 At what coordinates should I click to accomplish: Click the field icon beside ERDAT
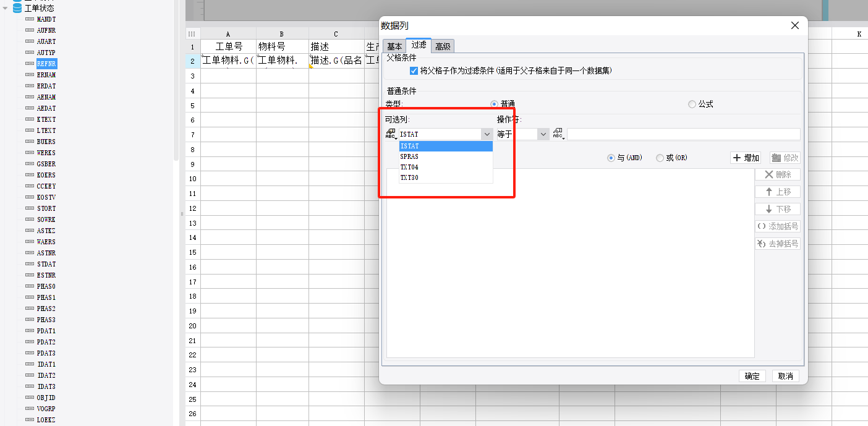[x=30, y=86]
